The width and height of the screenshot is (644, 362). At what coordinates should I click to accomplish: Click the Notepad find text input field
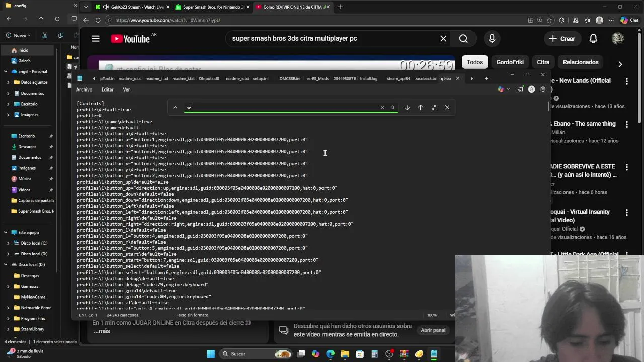(x=282, y=107)
